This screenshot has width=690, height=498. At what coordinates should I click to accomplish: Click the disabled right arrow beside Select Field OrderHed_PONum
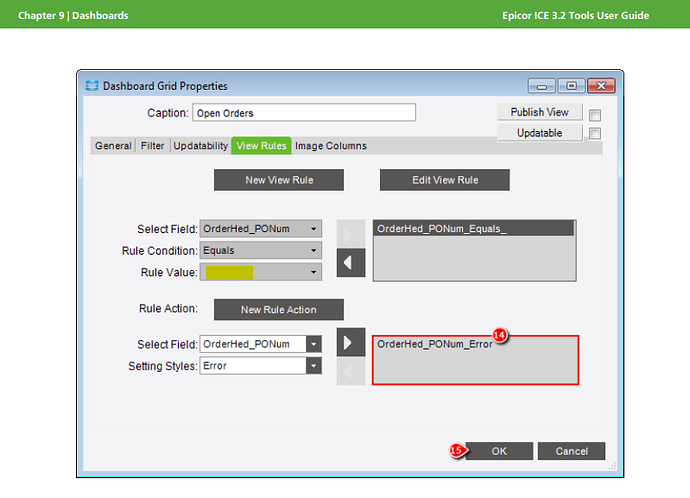pyautogui.click(x=351, y=234)
